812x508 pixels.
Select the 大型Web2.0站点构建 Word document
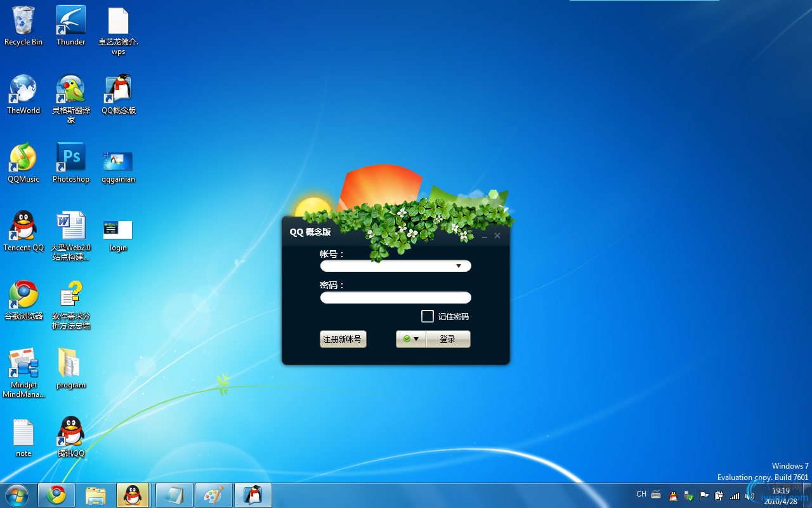click(x=71, y=236)
